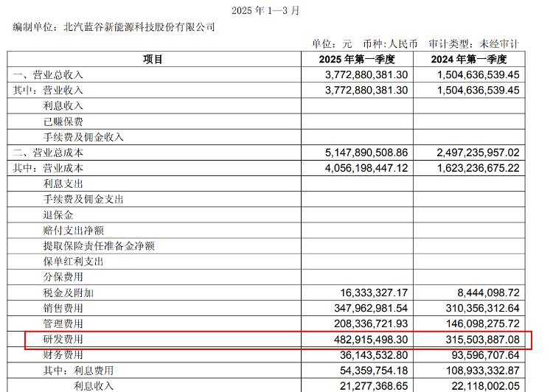Select the 税金及附加 row label
Image resolution: width=553 pixels, height=392 pixels.
coord(69,293)
